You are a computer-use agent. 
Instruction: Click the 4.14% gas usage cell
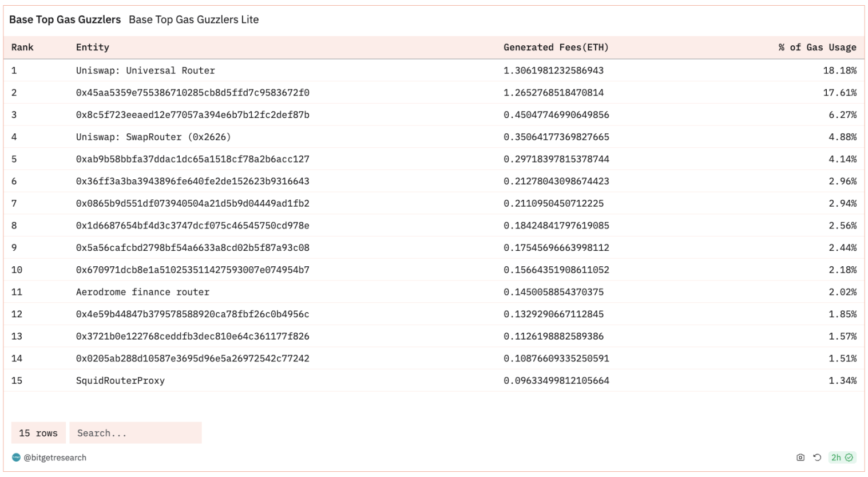[842, 159]
